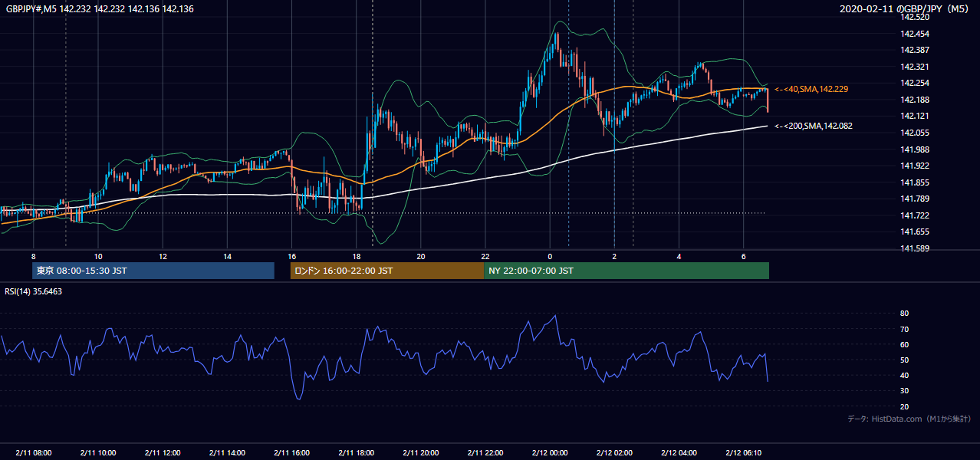Screen dimensions: 980x460
Task: Click the 142.055 price axis value
Action: click(x=916, y=133)
